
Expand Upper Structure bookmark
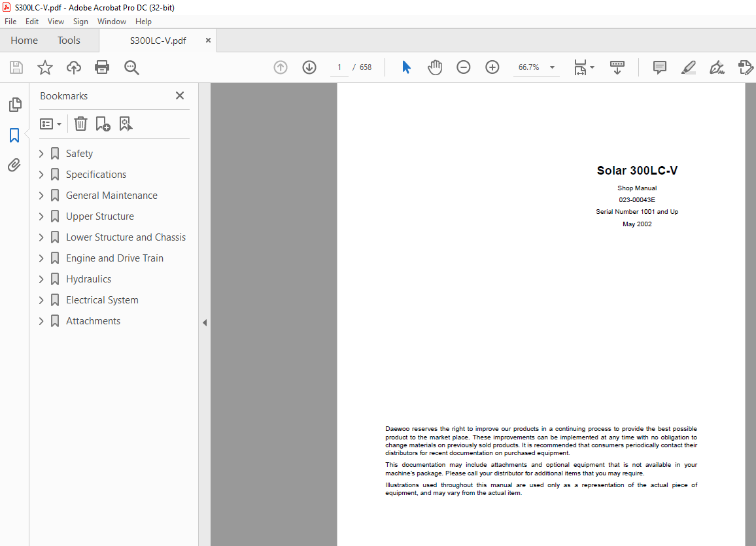point(41,216)
